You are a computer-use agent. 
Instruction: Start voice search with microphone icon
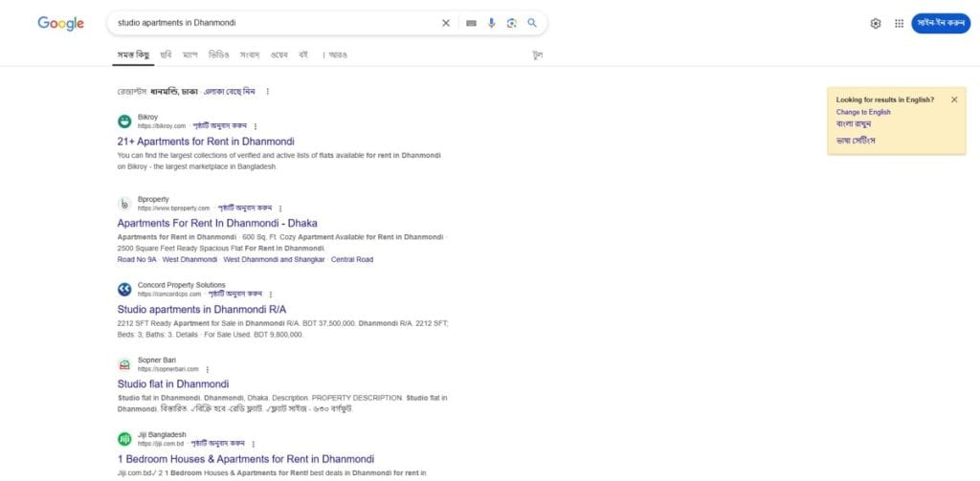[491, 23]
